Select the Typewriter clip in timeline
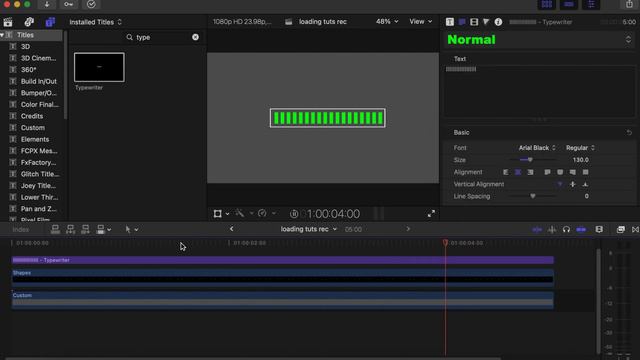 pos(282,260)
